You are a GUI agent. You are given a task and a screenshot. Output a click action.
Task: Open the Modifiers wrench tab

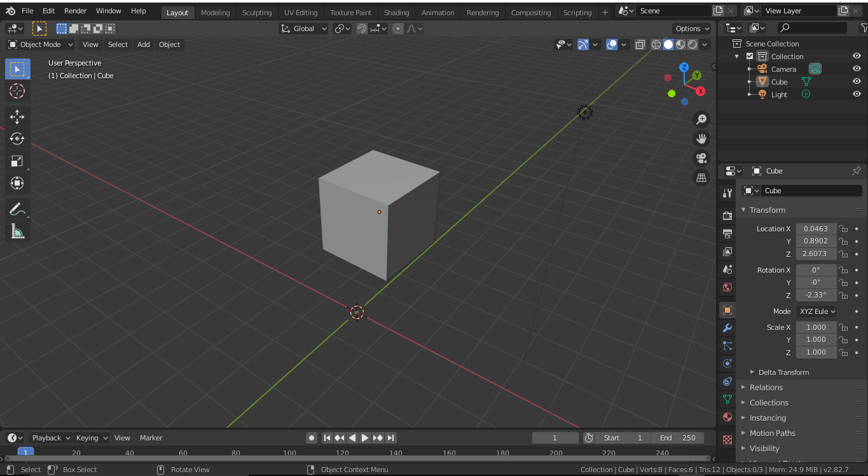pos(727,328)
